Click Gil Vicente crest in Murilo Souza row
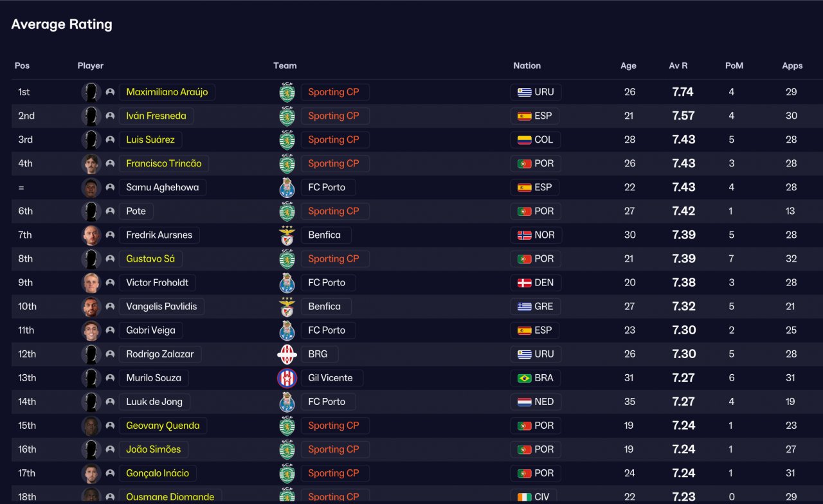823x504 pixels. point(287,377)
